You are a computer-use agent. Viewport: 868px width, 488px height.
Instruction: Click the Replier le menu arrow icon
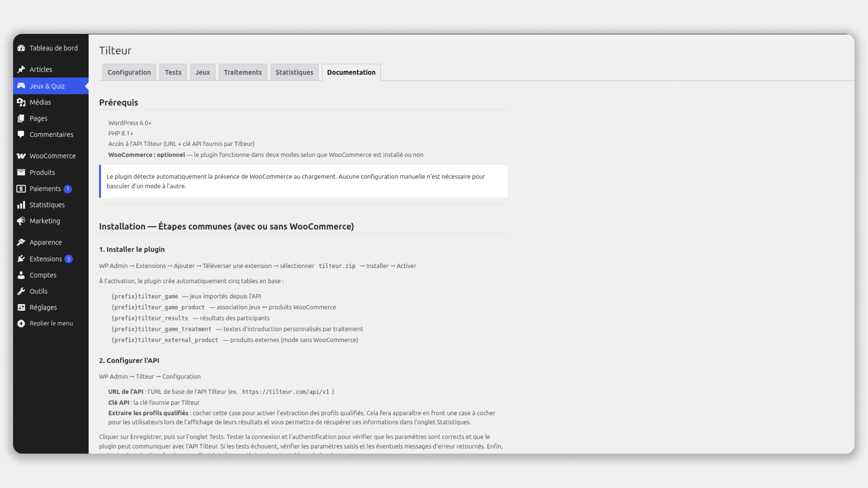coord(21,324)
